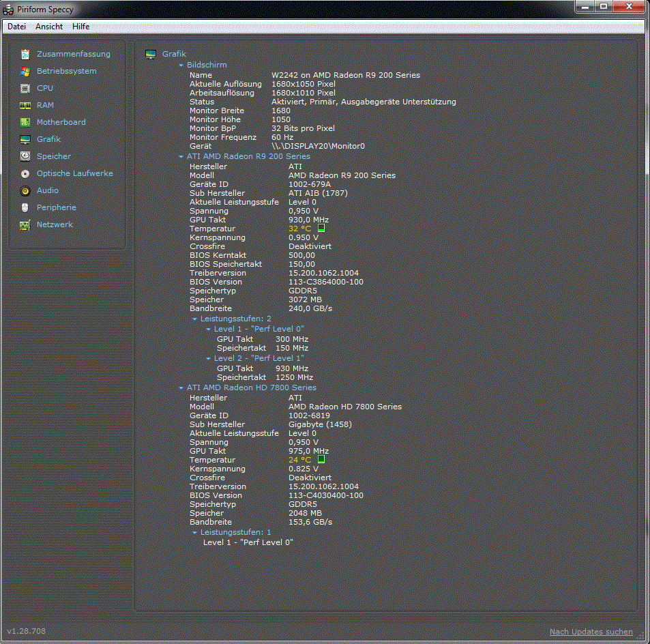Click the Peripherie mouse icon

click(x=25, y=208)
